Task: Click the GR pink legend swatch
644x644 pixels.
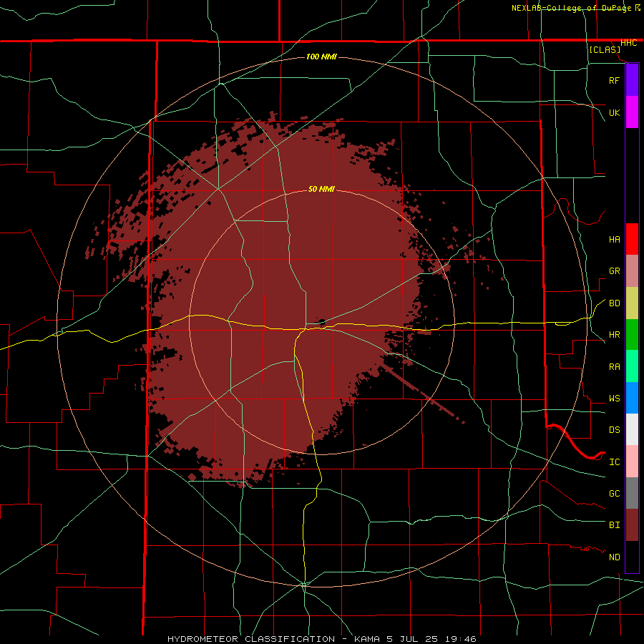Action: coord(632,271)
